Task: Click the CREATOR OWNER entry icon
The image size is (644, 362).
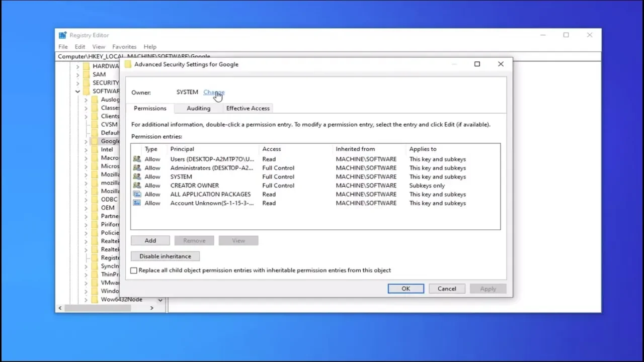Action: (x=137, y=186)
